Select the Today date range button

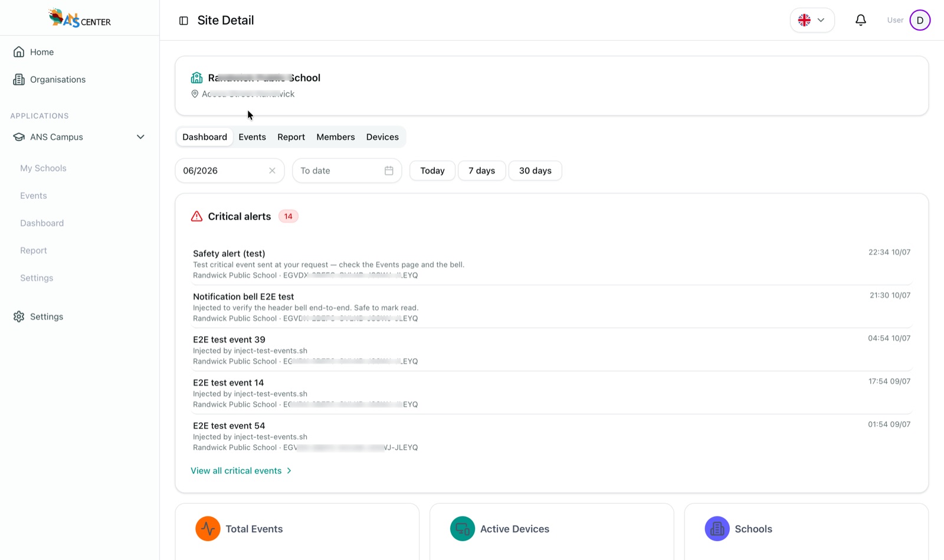pos(432,171)
